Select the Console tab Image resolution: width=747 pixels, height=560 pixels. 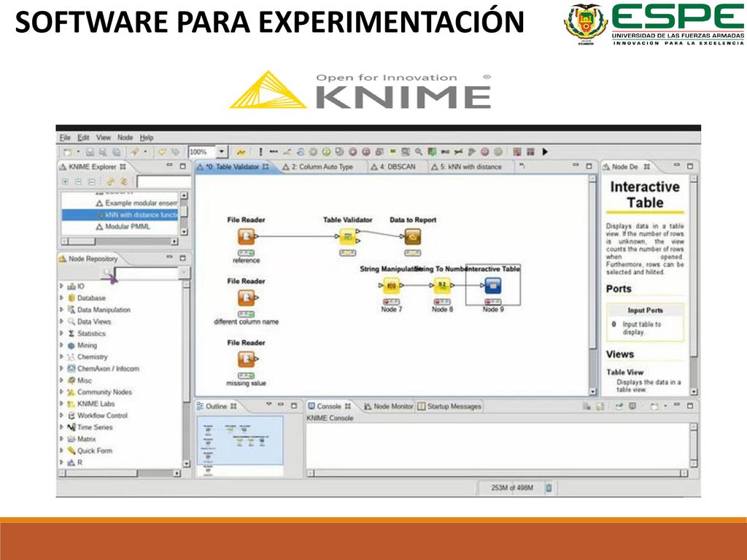point(329,406)
